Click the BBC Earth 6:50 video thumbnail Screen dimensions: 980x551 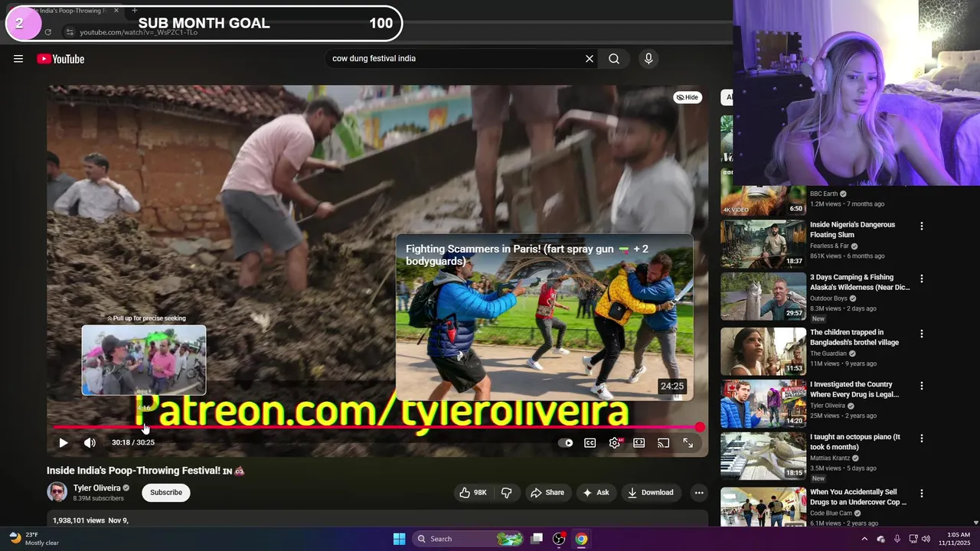[x=763, y=201]
